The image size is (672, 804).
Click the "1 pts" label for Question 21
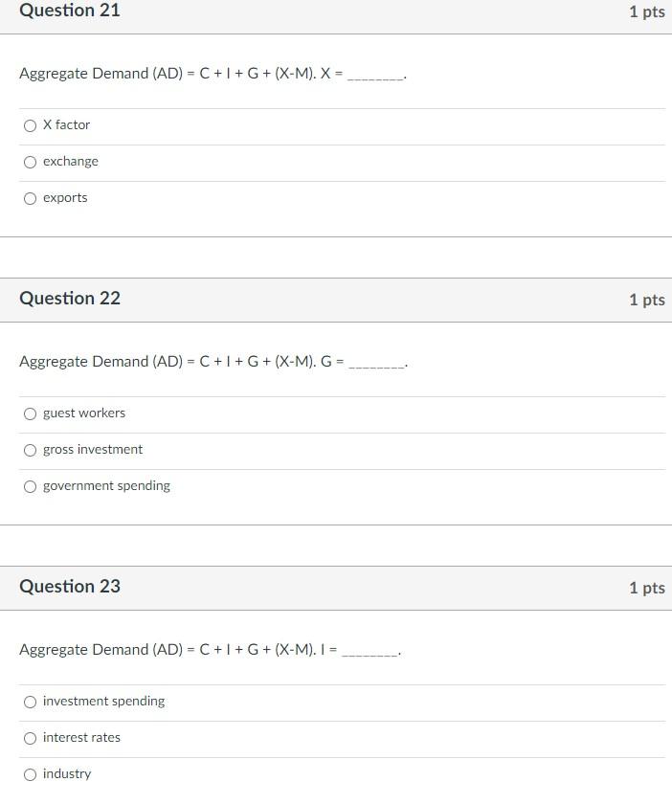pos(648,11)
